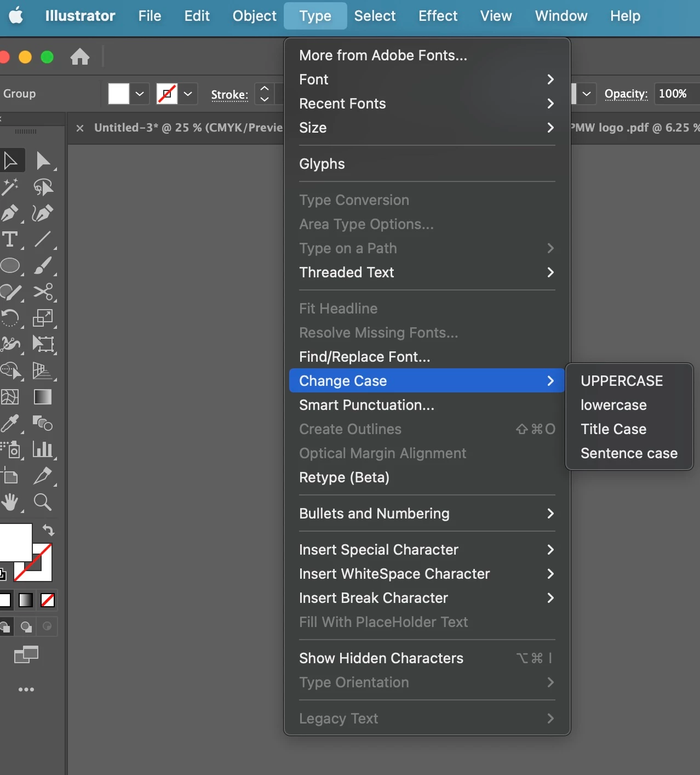Select the Mesh tool
This screenshot has width=700, height=775.
coord(11,397)
